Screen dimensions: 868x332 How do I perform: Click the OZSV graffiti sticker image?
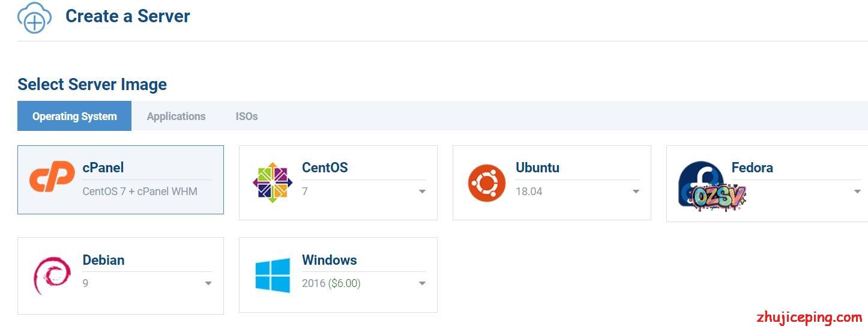(718, 196)
